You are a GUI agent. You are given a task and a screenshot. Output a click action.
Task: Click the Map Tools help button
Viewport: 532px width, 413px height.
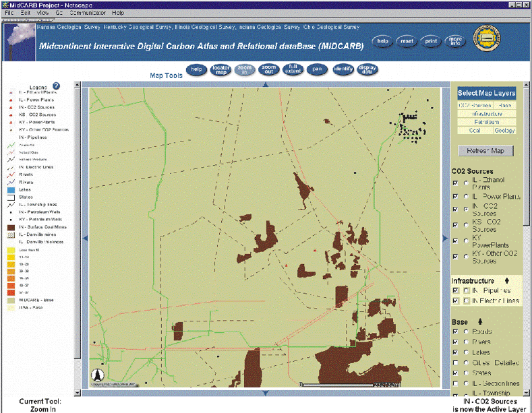click(196, 69)
